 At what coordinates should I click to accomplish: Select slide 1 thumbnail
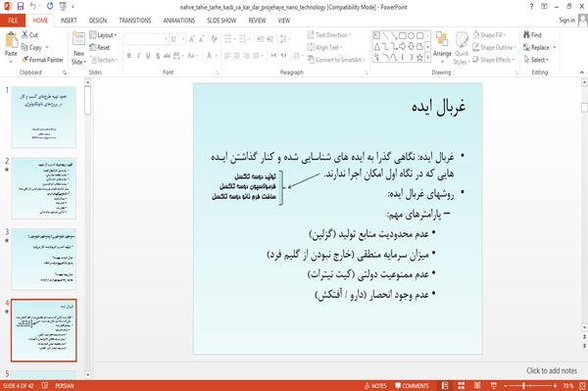tap(43, 117)
